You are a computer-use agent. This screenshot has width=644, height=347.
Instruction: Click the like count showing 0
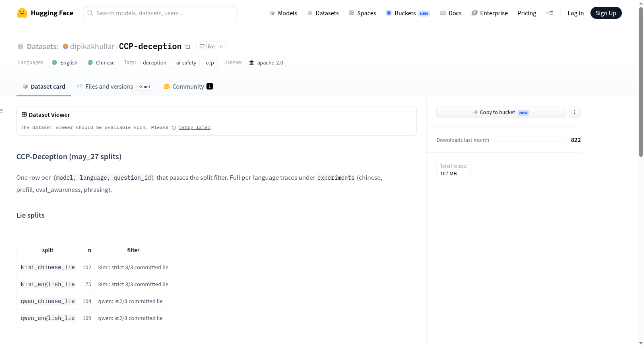pyautogui.click(x=221, y=46)
